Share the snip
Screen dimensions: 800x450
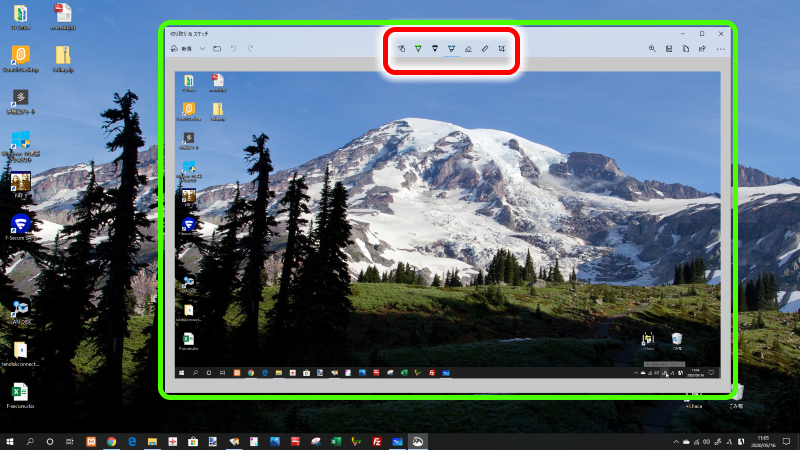coord(703,48)
